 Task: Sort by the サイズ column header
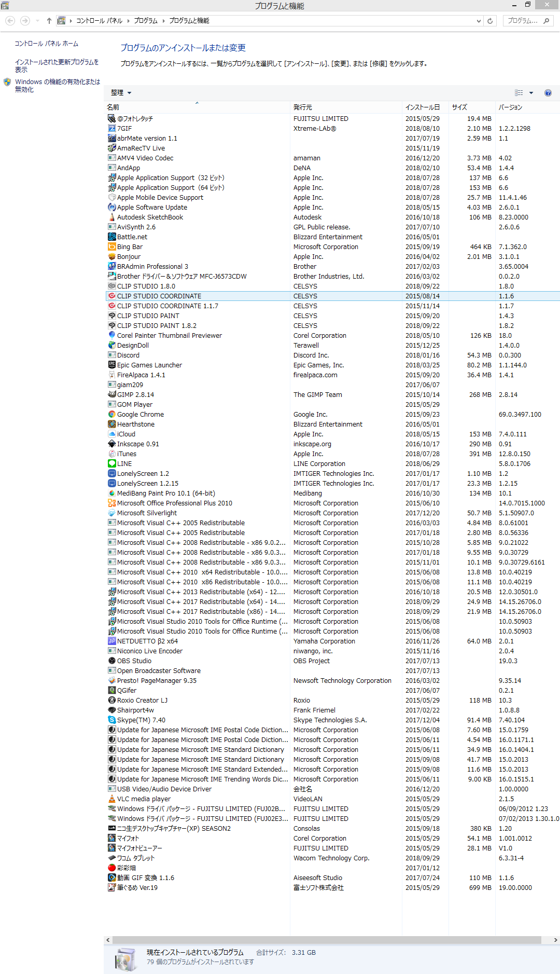point(471,107)
